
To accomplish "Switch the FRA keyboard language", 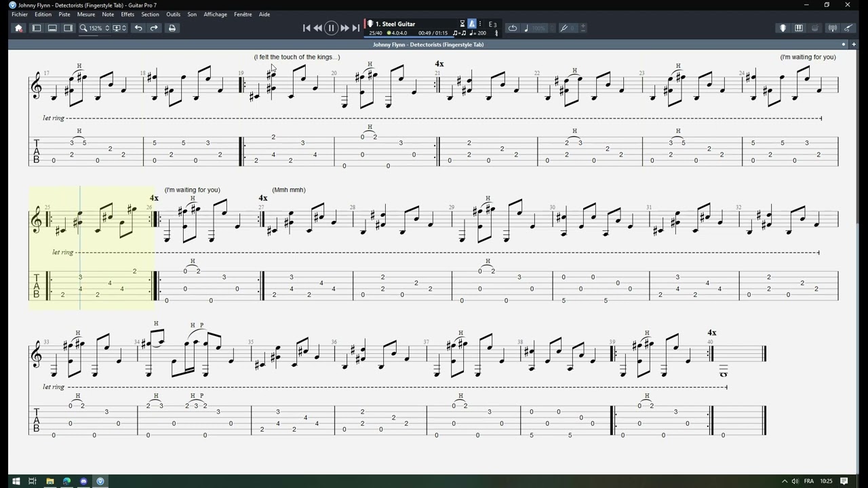I will pos(808,481).
